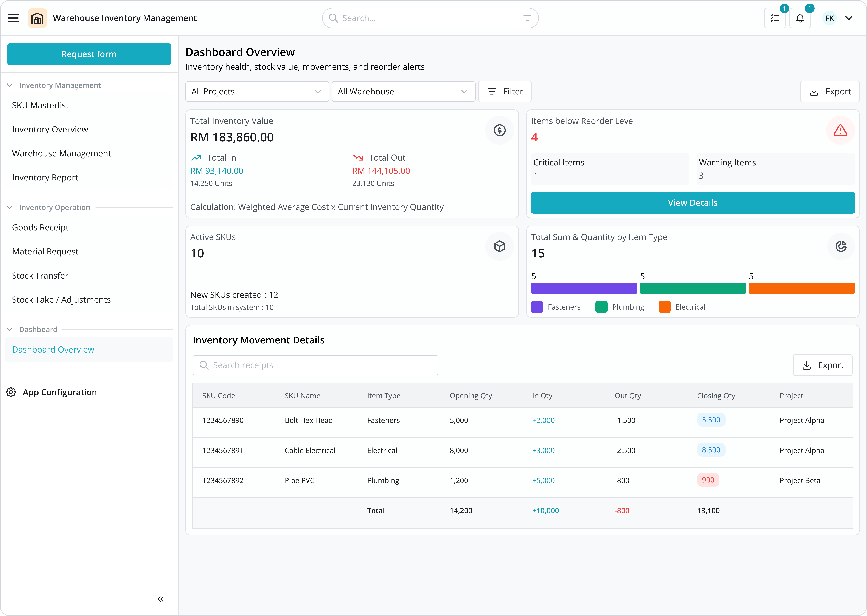Click the reorder warning triangle icon
The width and height of the screenshot is (867, 616).
click(840, 131)
